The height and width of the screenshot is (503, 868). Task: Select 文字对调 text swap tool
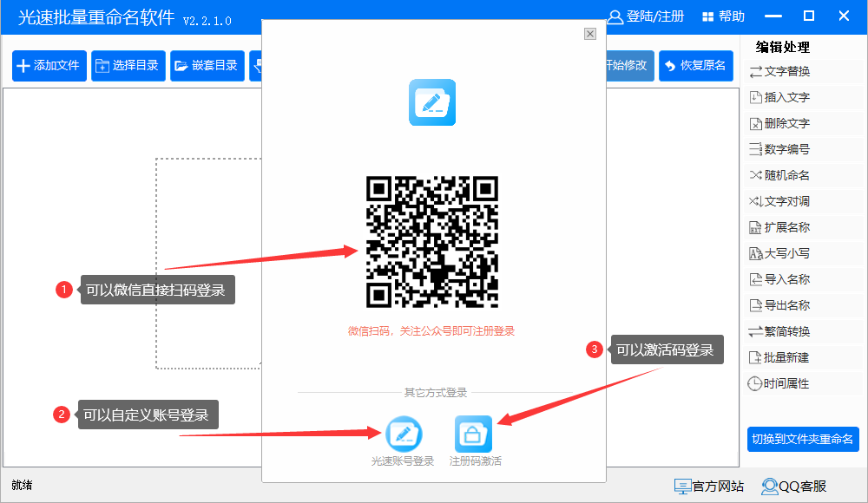780,201
